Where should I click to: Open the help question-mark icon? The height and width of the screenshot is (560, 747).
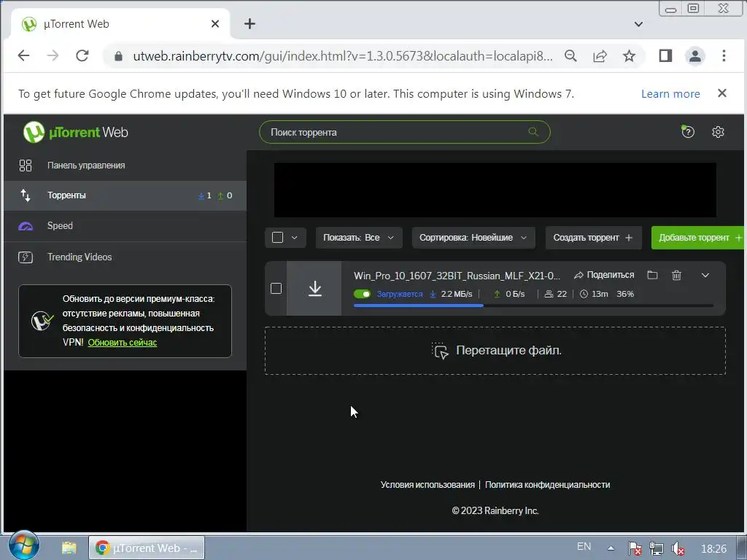point(687,132)
